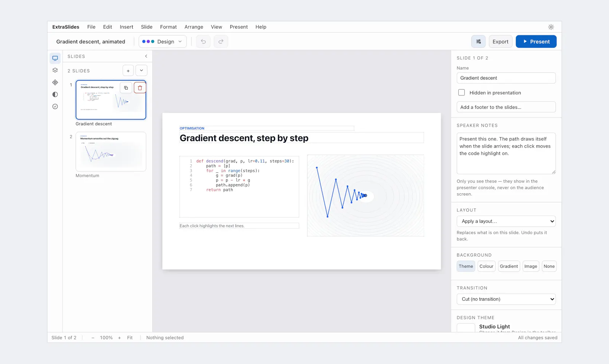The height and width of the screenshot is (364, 609).
Task: Select the None background option
Action: click(x=549, y=266)
